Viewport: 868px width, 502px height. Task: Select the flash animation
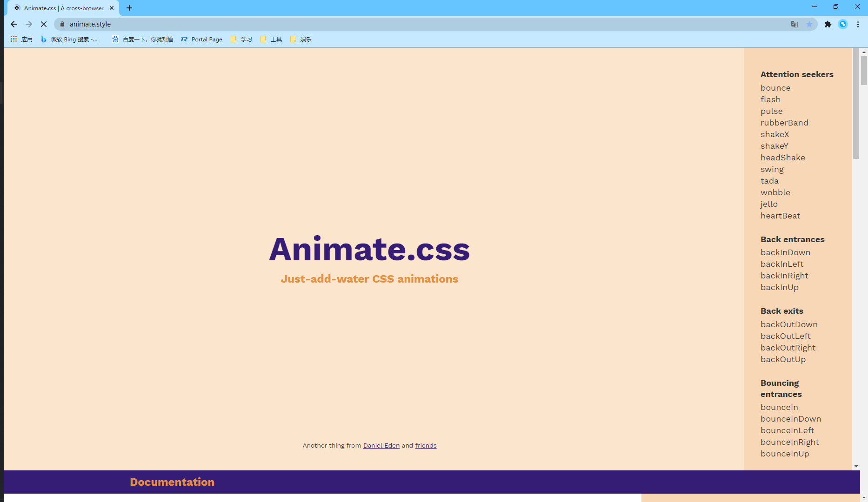pos(770,99)
